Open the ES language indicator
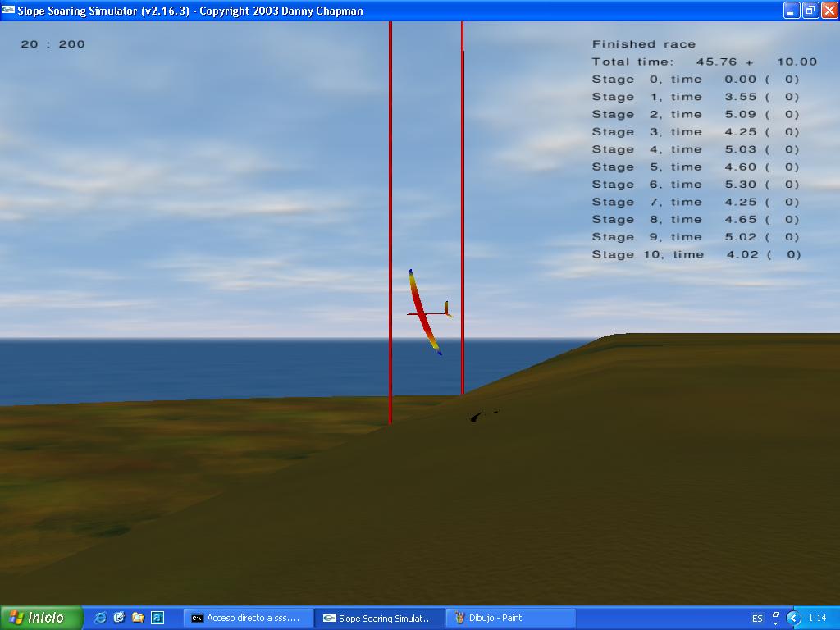The height and width of the screenshot is (630, 840). coord(756,618)
